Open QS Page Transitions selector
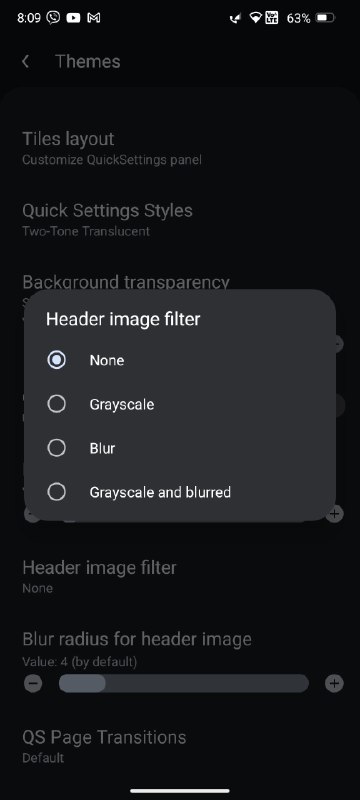The image size is (360, 800). 179,746
